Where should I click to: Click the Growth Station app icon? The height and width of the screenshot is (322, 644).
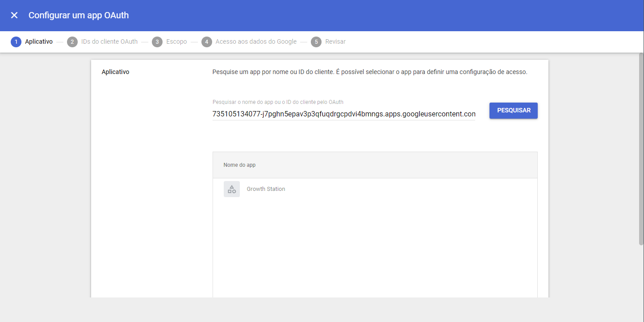point(232,189)
